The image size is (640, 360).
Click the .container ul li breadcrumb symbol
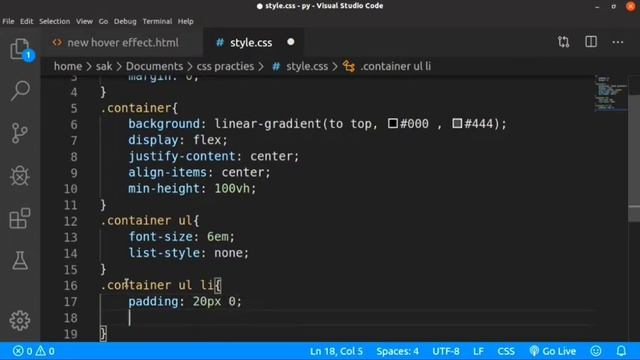tap(387, 66)
